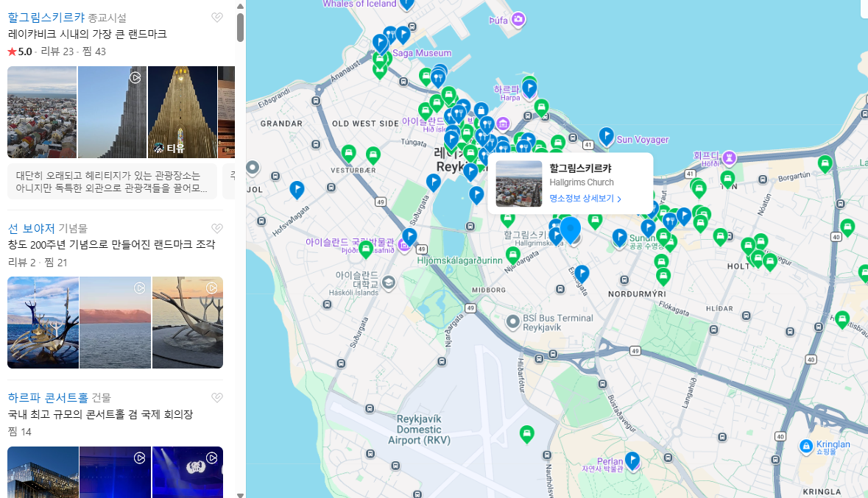Screen dimensions: 868x498
Task: Select the flag marker west of Hofsvallagata
Action: pyautogui.click(x=297, y=190)
